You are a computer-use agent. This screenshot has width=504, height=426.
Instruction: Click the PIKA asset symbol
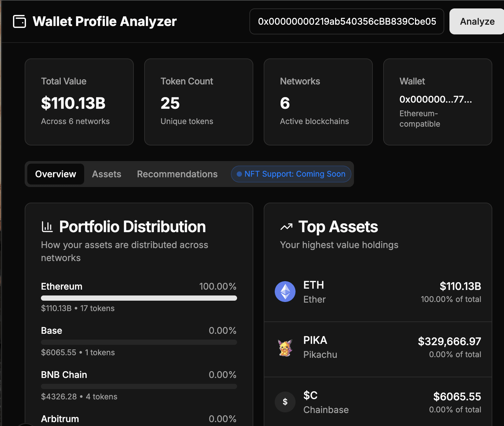[x=315, y=340]
